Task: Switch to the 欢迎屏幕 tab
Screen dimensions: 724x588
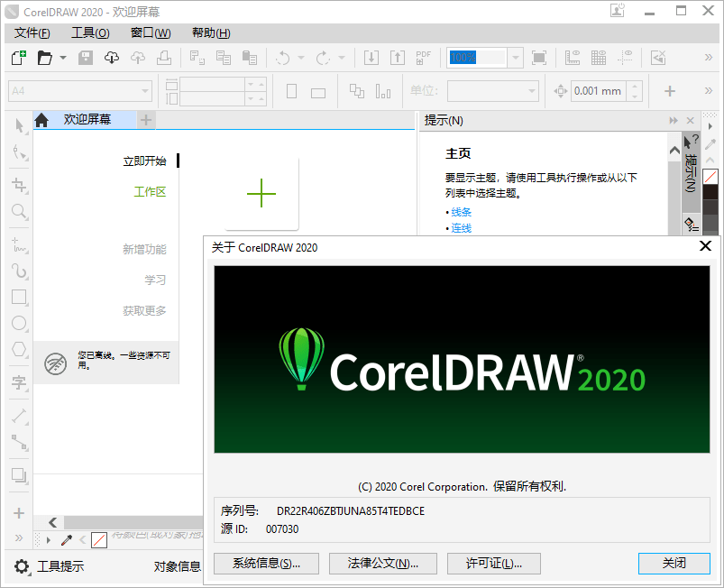Action: pos(85,120)
